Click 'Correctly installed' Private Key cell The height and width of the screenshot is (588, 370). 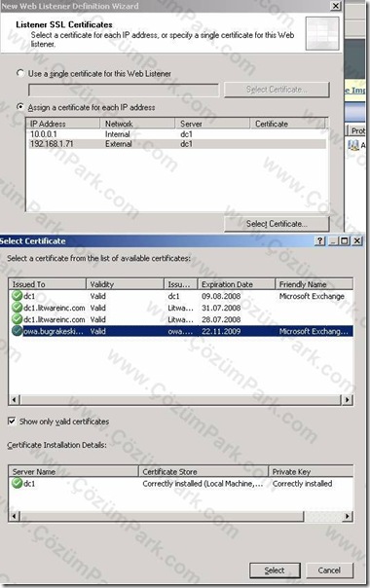pyautogui.click(x=303, y=484)
